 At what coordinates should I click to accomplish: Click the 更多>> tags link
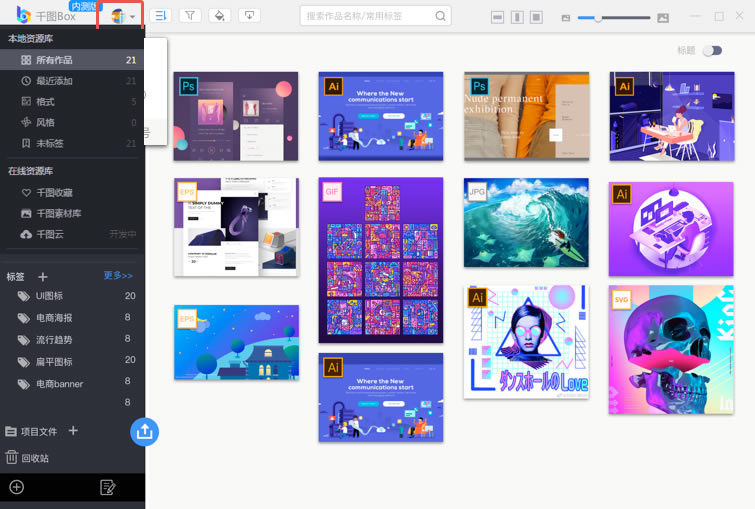(118, 275)
